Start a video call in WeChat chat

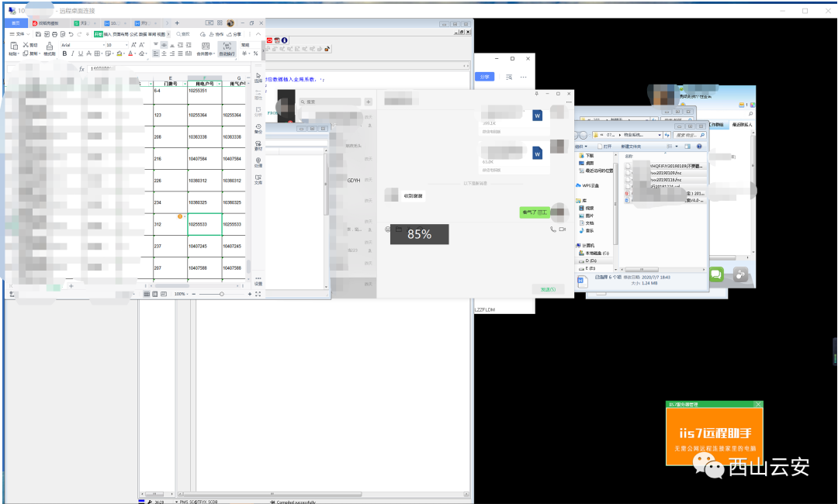[563, 229]
